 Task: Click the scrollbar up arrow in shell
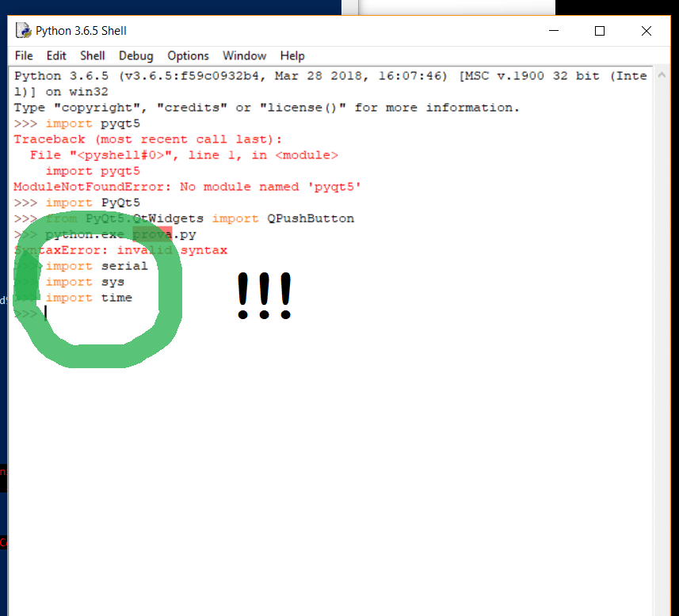pyautogui.click(x=662, y=75)
